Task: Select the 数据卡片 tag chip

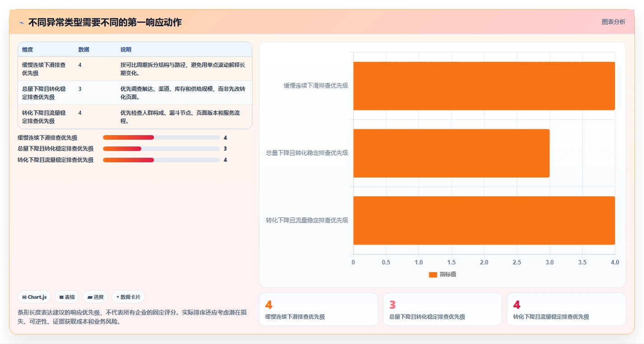Action: coord(128,297)
